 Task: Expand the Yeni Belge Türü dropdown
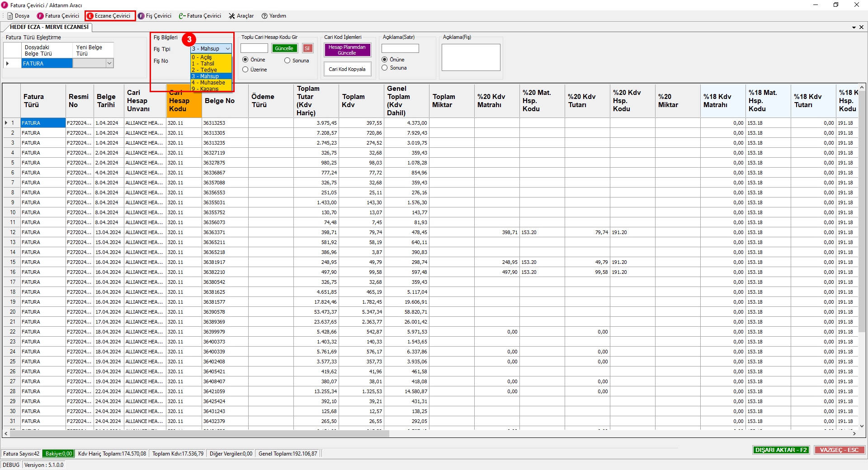click(x=109, y=64)
